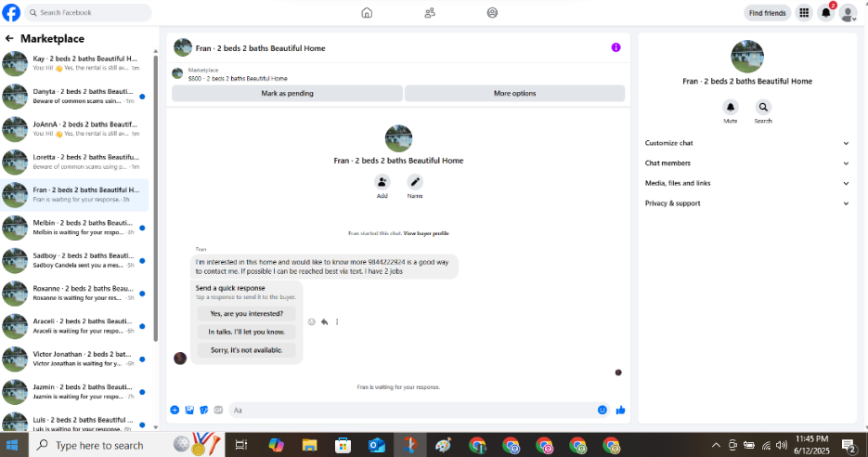Image resolution: width=868 pixels, height=457 pixels.
Task: Open Kay's conversation in the list
Action: (x=75, y=63)
